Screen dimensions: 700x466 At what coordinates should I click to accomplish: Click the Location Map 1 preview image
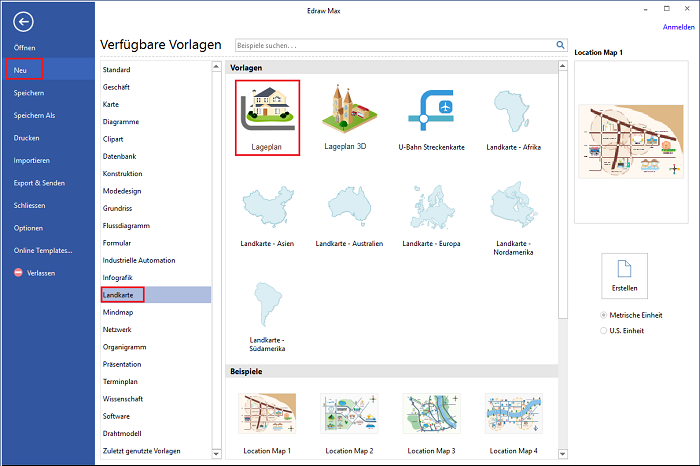click(631, 141)
